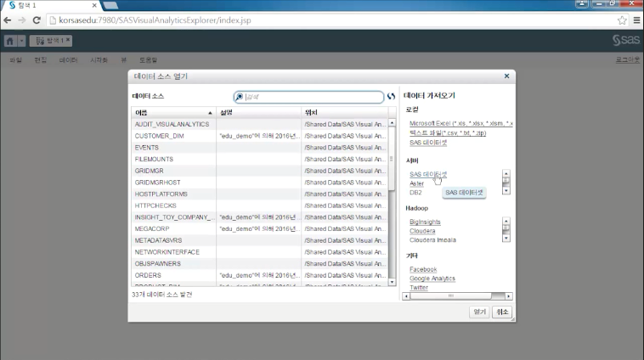The image size is (644, 360).
Task: Select the HOSTPLATFORMS data source
Action: (260, 194)
